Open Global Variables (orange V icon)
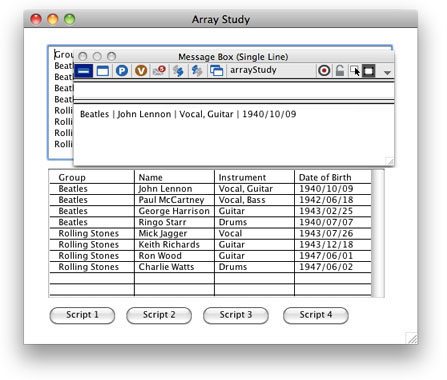The height and width of the screenshot is (380, 447). tap(141, 71)
